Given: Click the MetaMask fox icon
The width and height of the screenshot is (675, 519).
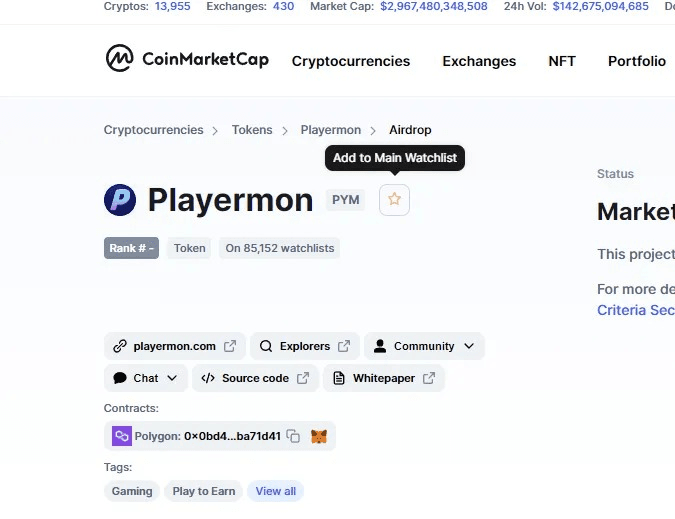Looking at the screenshot, I should click(x=319, y=436).
